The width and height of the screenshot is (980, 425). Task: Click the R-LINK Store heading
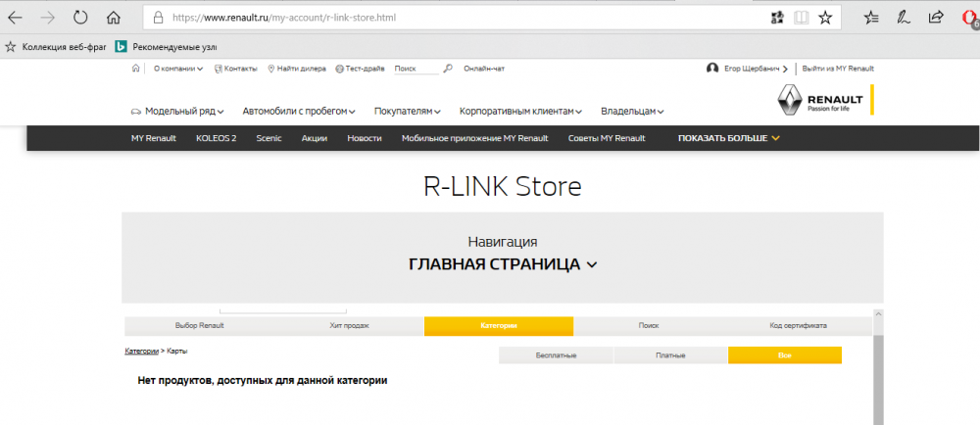click(503, 187)
